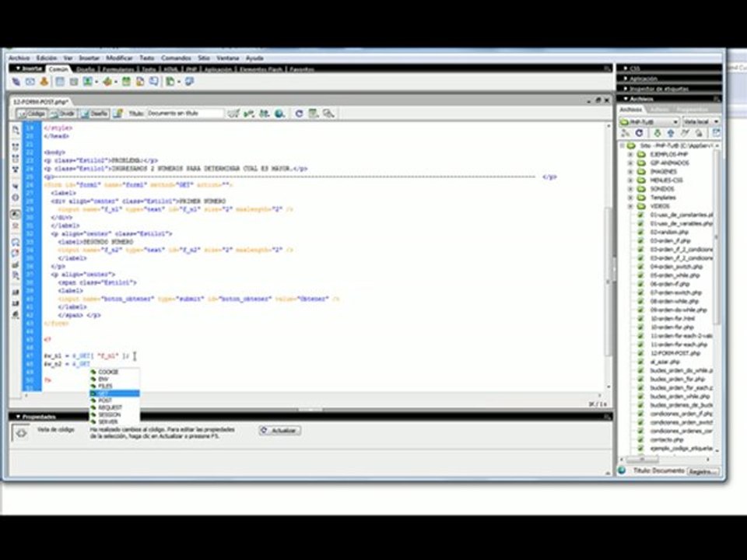The height and width of the screenshot is (560, 747).
Task: Click the Visual Aids icon in document toolbar
Action: tap(328, 114)
